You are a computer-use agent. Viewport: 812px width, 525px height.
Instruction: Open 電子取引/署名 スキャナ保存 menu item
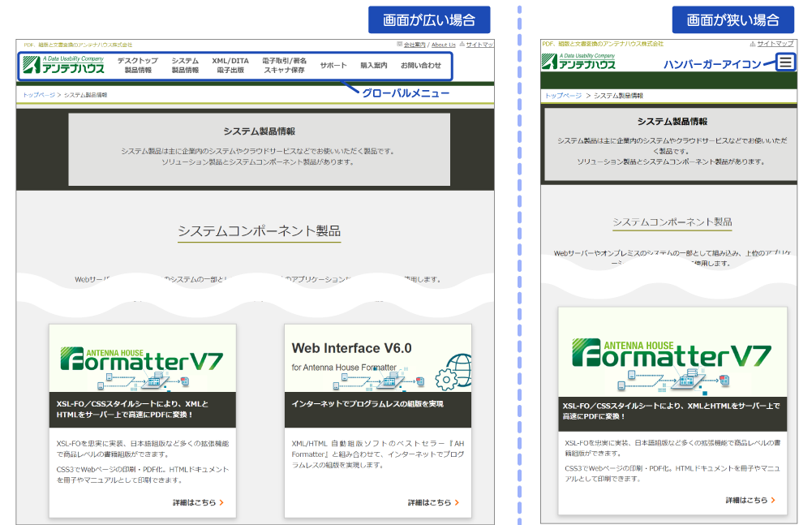tap(284, 66)
